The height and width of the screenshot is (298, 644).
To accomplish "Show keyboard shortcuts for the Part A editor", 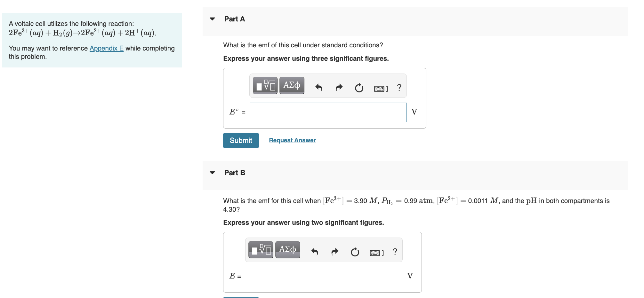I will 381,89.
